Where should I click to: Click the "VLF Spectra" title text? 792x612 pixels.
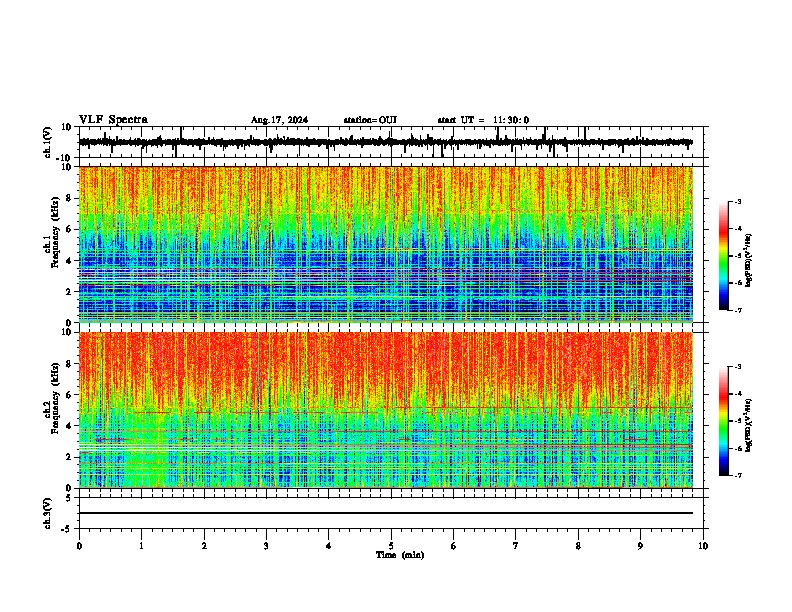[x=113, y=120]
